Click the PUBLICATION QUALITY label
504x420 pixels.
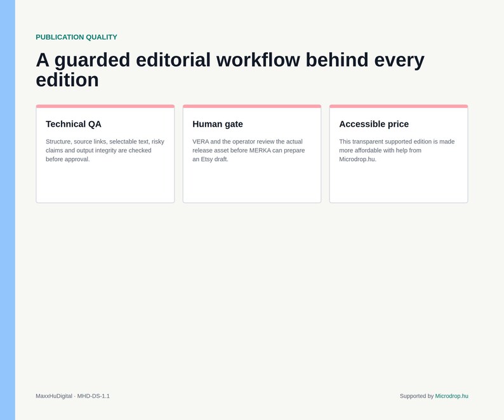(x=76, y=37)
